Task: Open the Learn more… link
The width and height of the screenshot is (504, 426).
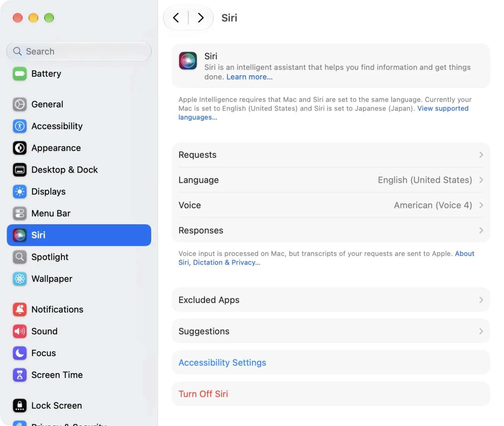Action: point(249,77)
